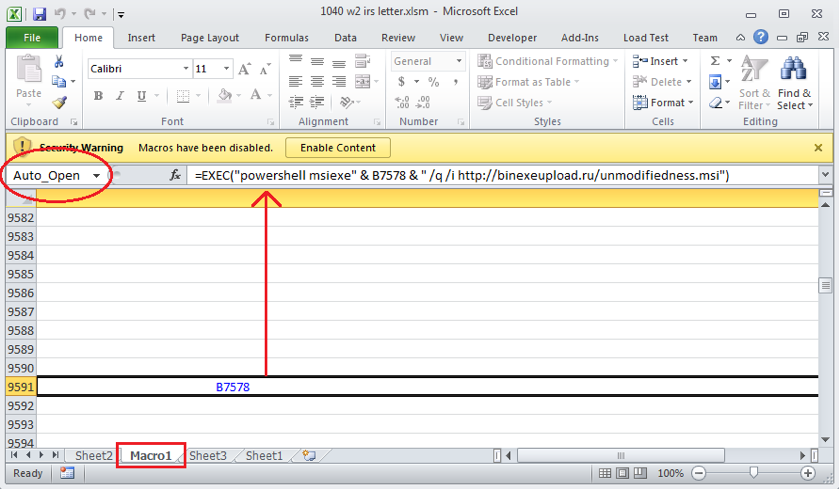The width and height of the screenshot is (839, 489).
Task: Click the AutoSum sigma icon
Action: [715, 60]
